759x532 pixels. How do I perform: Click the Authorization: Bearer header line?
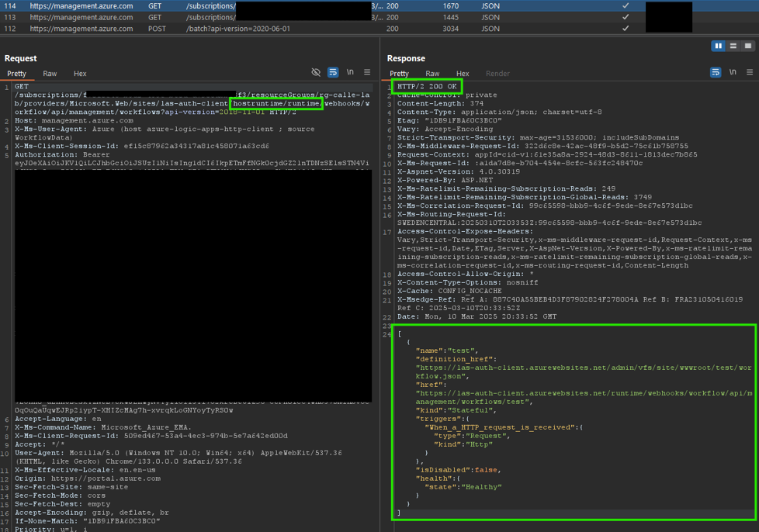coord(62,154)
